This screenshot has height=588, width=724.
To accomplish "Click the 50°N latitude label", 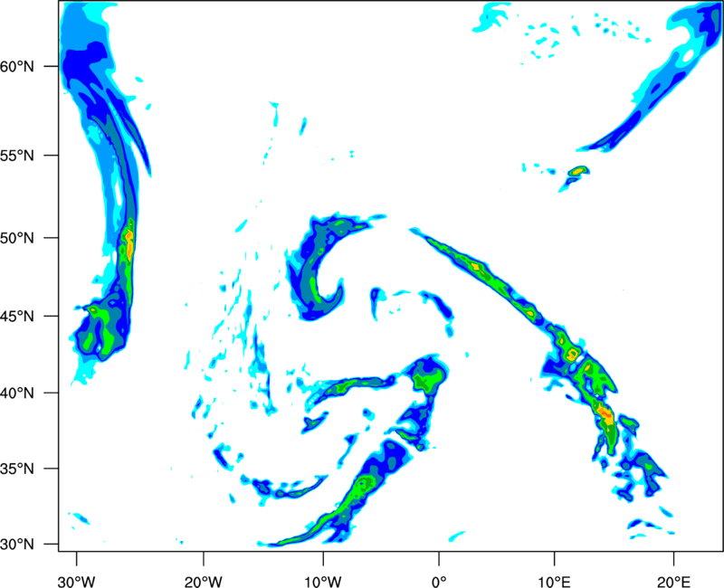I will [x=17, y=238].
